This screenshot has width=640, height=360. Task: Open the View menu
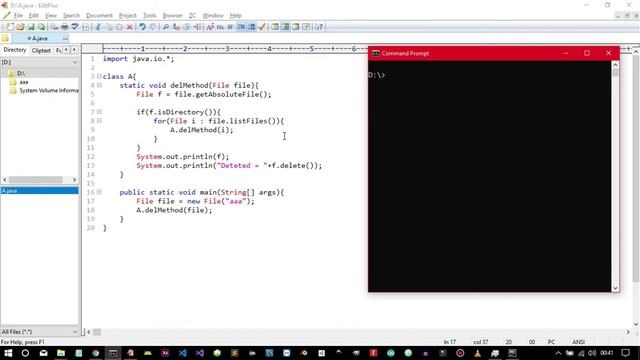51,16
